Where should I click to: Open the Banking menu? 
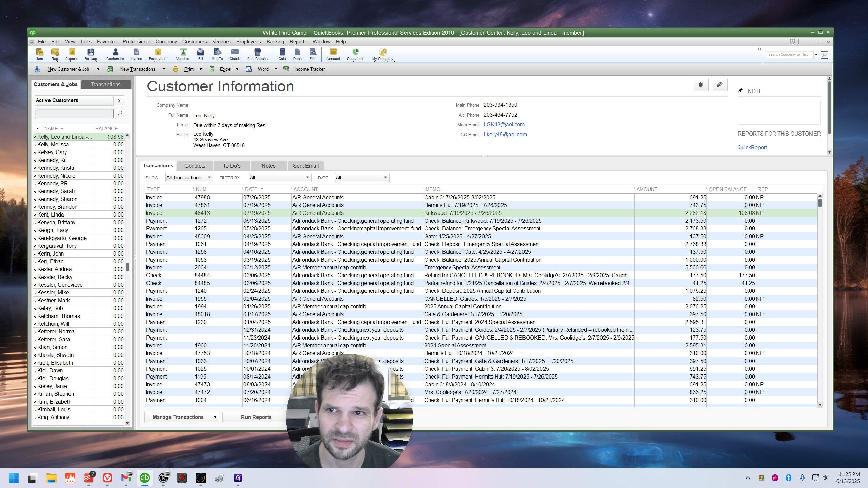click(x=275, y=42)
